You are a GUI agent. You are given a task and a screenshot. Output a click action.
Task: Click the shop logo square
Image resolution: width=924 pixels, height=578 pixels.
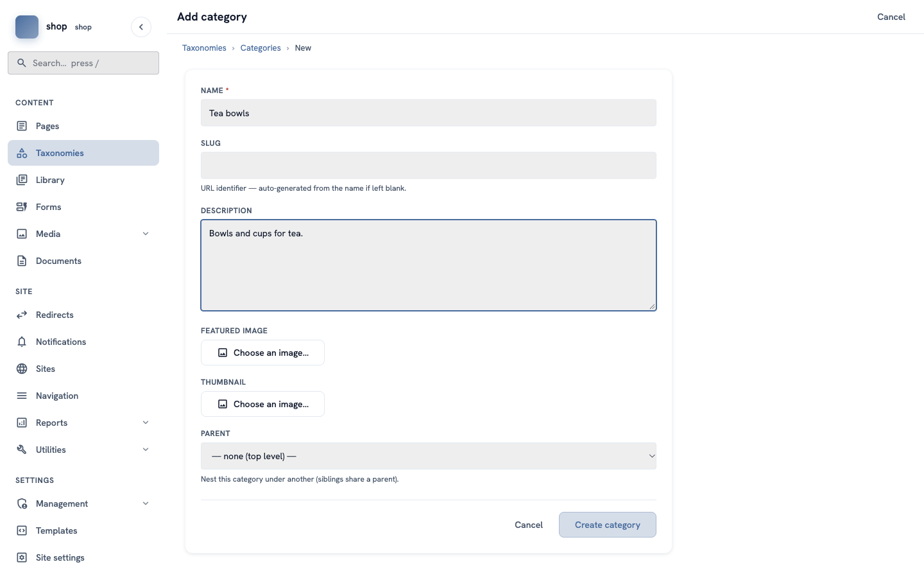[27, 27]
